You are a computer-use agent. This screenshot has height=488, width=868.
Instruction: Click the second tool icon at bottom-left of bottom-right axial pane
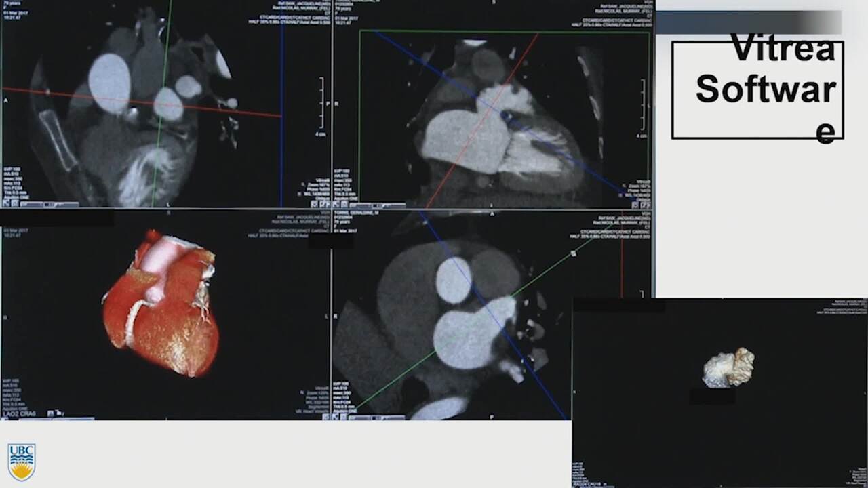[x=343, y=417]
